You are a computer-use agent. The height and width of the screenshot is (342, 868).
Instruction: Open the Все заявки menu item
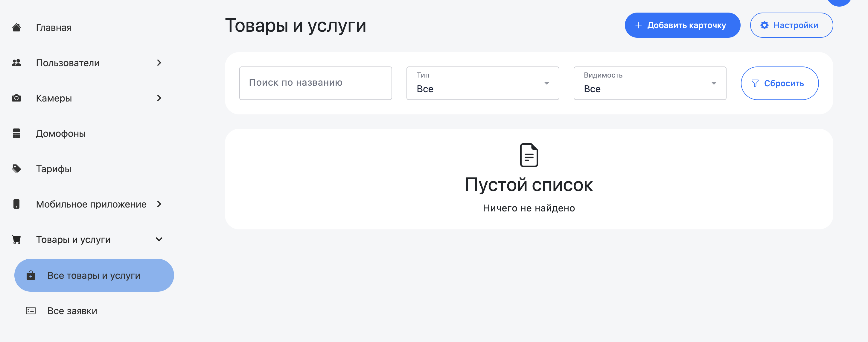click(72, 311)
